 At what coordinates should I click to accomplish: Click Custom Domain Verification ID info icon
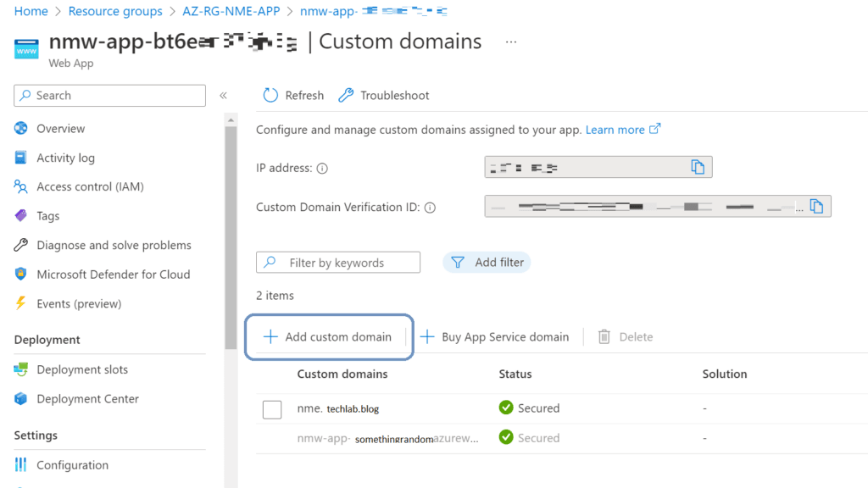click(430, 208)
